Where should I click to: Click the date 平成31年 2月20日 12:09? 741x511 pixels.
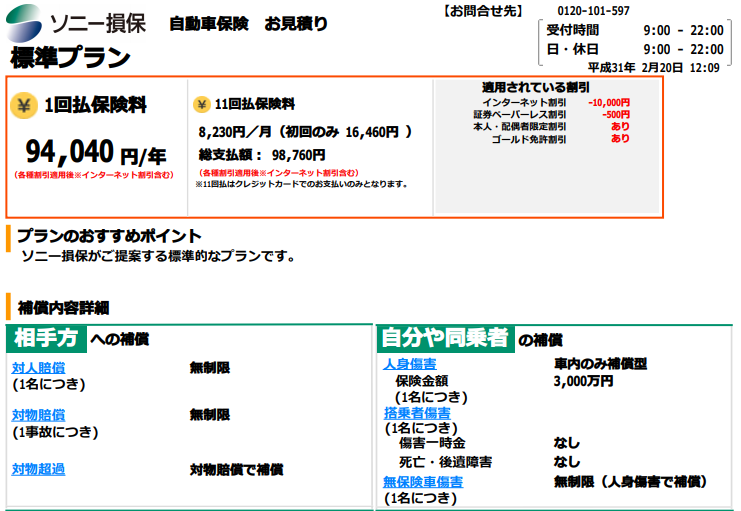[654, 68]
